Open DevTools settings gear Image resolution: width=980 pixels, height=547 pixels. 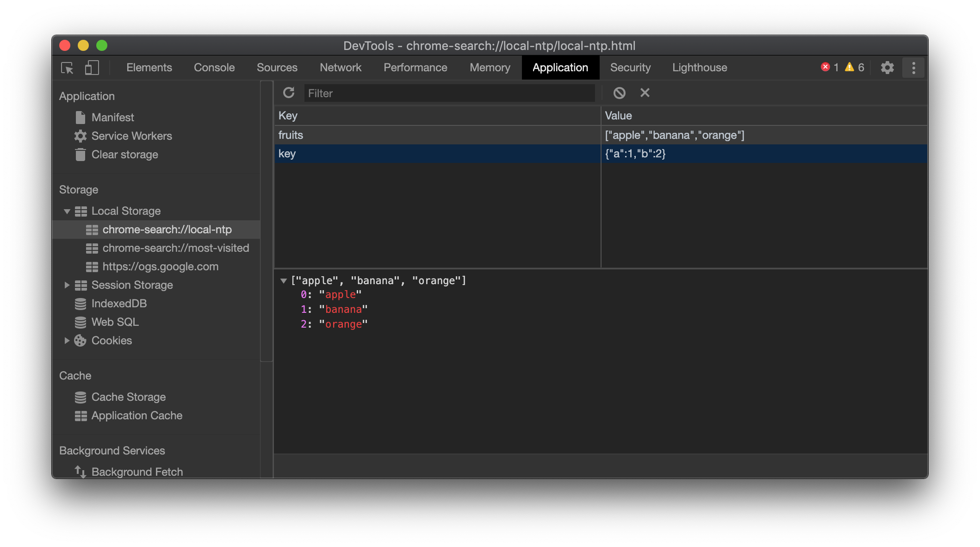click(887, 68)
